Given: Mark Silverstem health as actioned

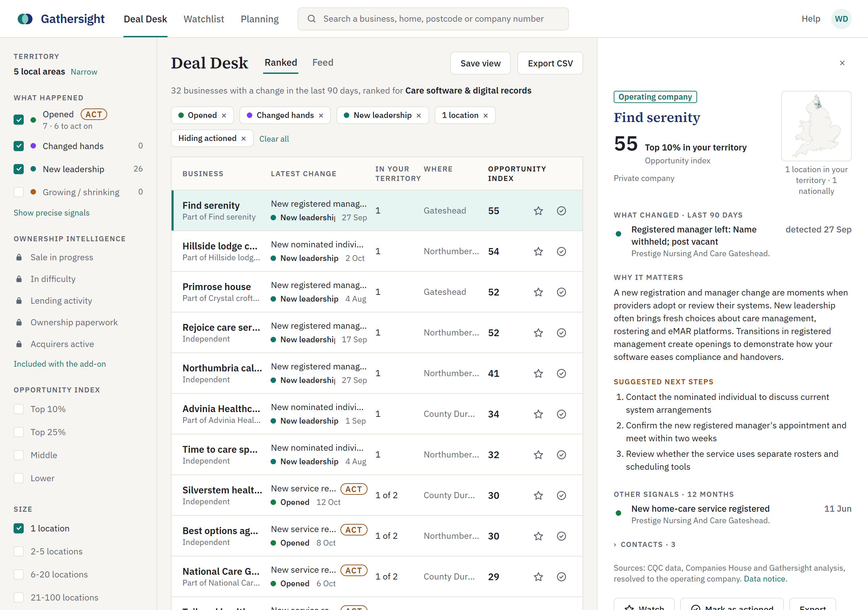Looking at the screenshot, I should tap(561, 495).
